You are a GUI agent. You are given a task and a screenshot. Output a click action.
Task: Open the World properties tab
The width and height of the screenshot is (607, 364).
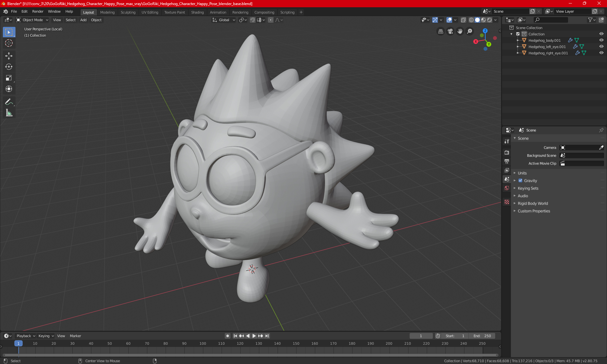click(507, 188)
